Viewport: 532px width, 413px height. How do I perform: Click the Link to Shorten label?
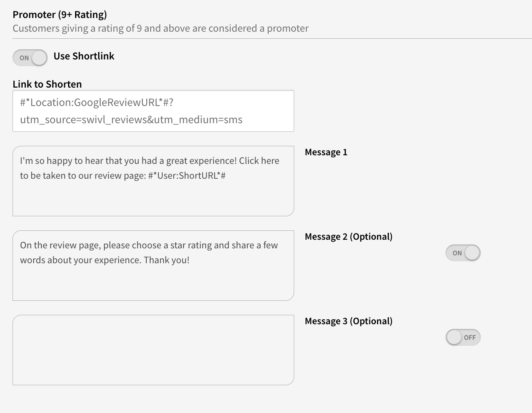47,84
